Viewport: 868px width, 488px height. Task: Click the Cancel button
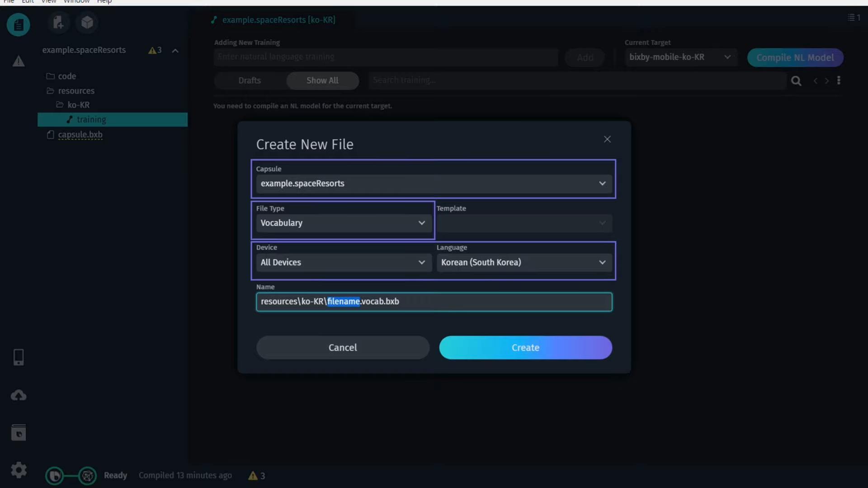pyautogui.click(x=343, y=347)
